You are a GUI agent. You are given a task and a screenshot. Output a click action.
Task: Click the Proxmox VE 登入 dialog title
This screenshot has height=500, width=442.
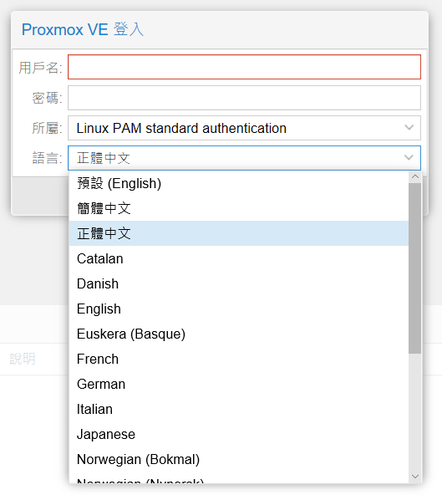83,29
